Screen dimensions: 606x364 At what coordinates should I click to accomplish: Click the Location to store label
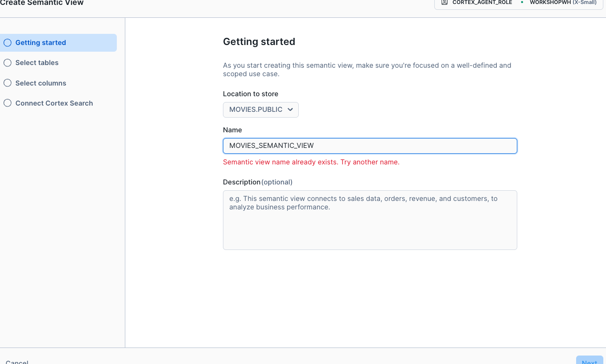[251, 94]
